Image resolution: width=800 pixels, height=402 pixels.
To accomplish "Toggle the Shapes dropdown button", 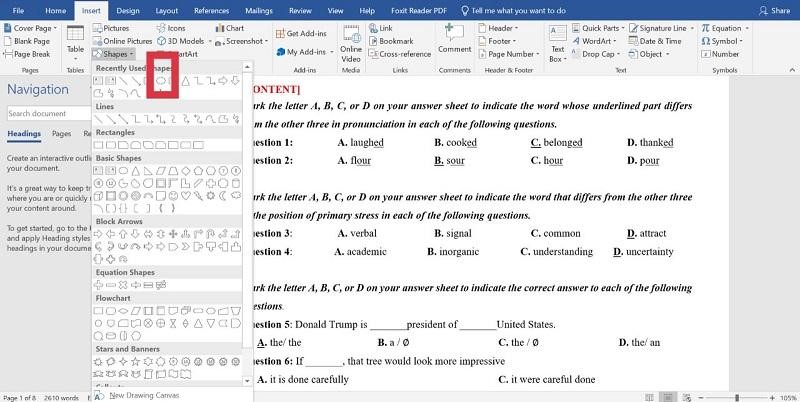I will (114, 54).
